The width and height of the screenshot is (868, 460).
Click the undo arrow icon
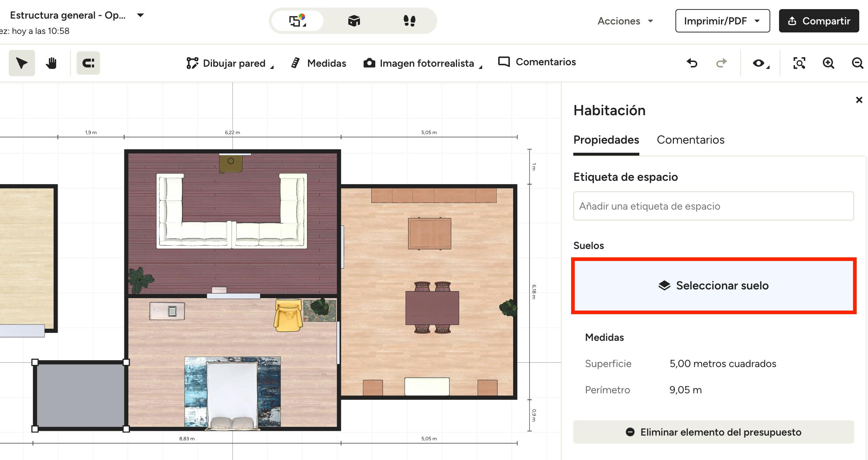pyautogui.click(x=692, y=63)
